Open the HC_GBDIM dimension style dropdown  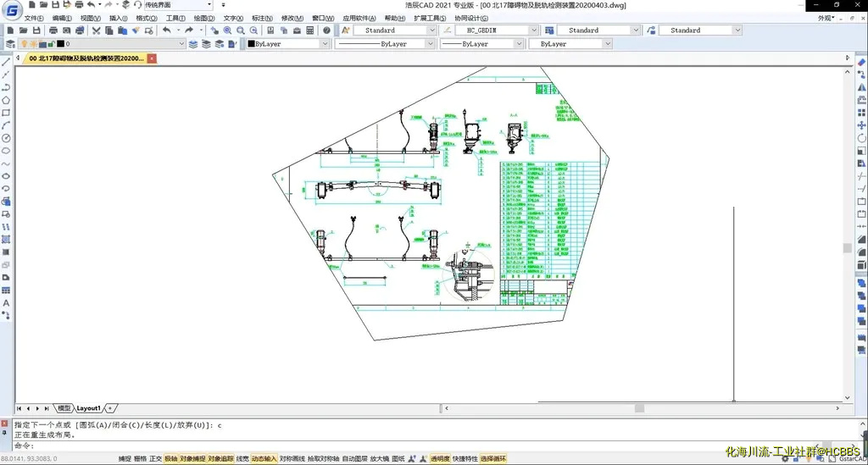[497, 30]
